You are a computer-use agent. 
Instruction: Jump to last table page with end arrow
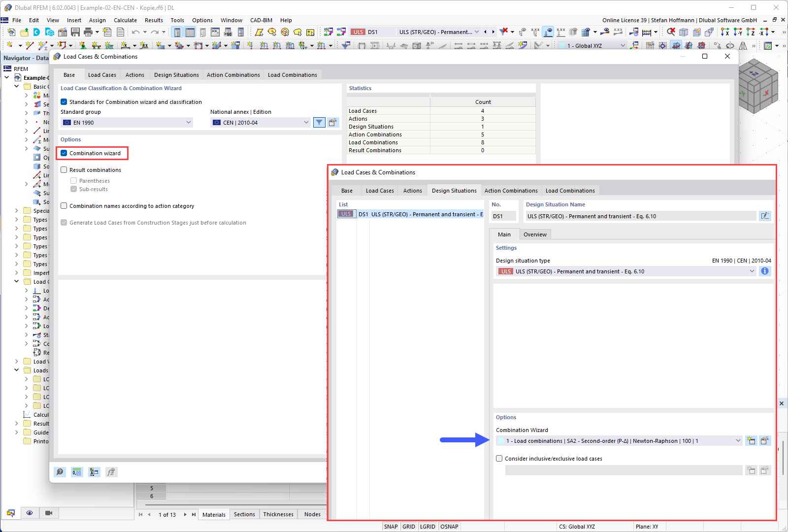(194, 514)
